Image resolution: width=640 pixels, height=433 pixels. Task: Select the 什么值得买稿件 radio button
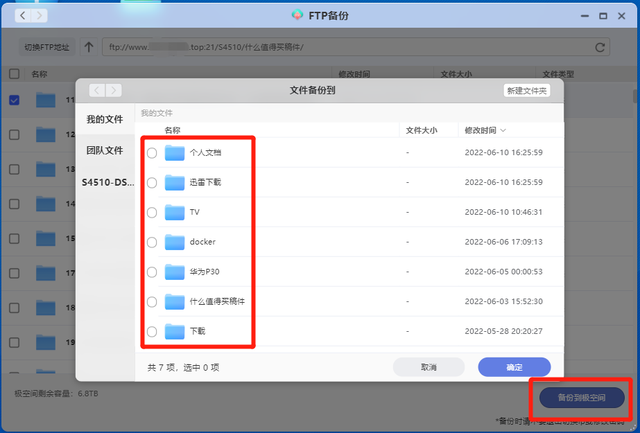coord(152,302)
